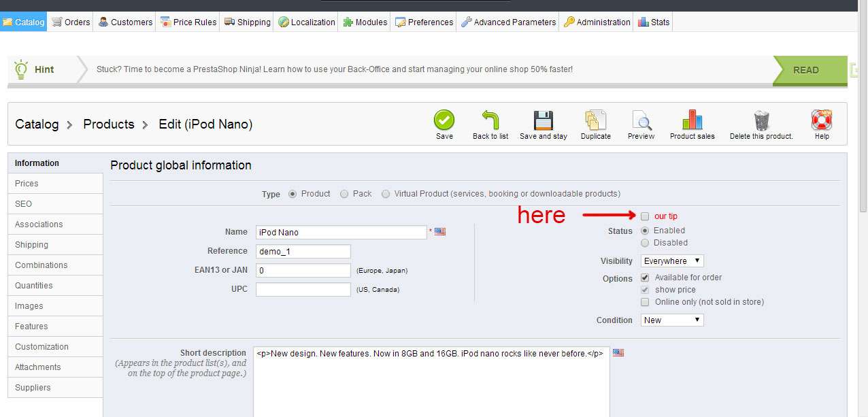Switch to the Quantities side tab

(55, 286)
